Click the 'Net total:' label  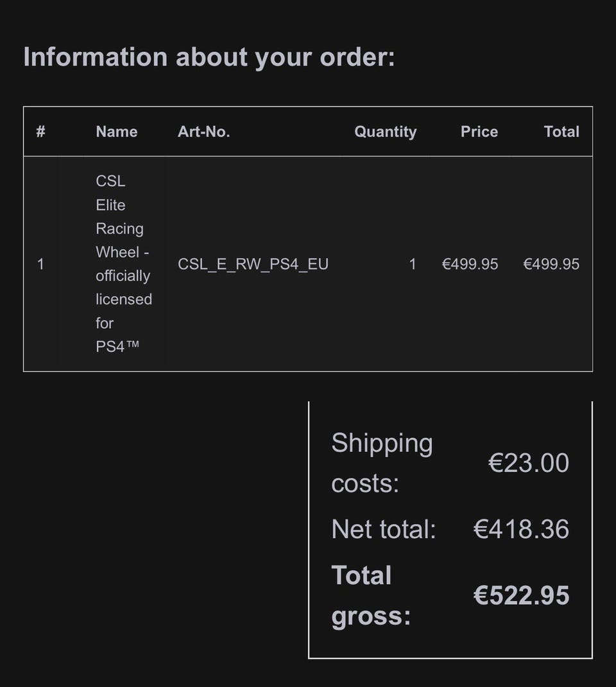[x=383, y=529]
